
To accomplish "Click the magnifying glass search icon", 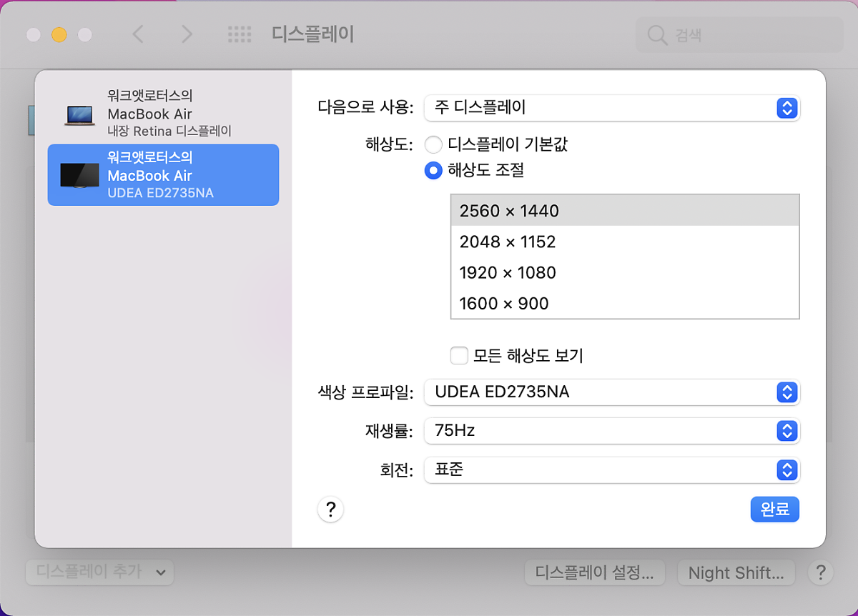I will pyautogui.click(x=656, y=35).
